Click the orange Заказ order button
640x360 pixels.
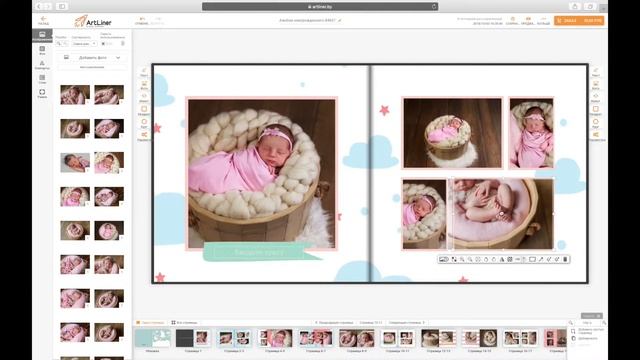tap(579, 20)
